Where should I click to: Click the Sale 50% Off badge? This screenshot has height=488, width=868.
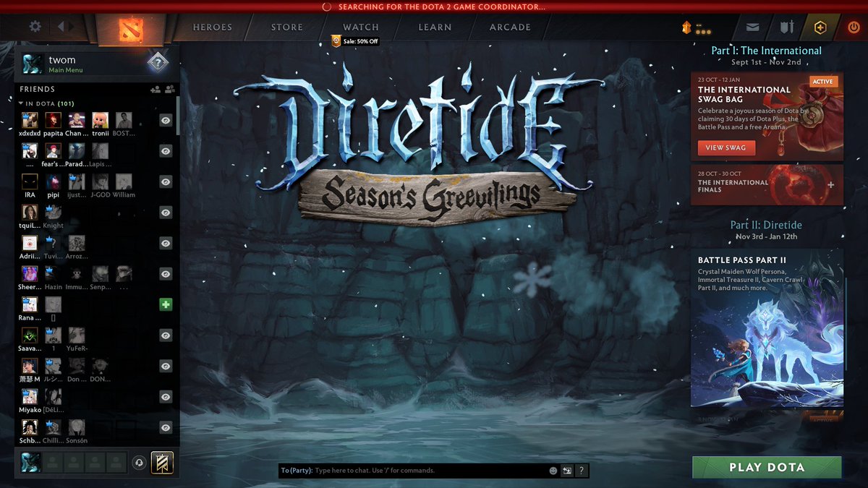(355, 41)
